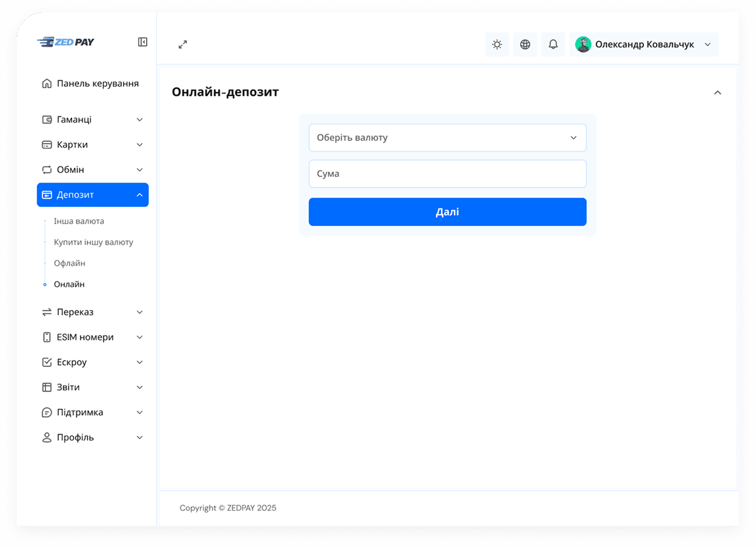Expand the Ескроу chevron

click(x=140, y=362)
